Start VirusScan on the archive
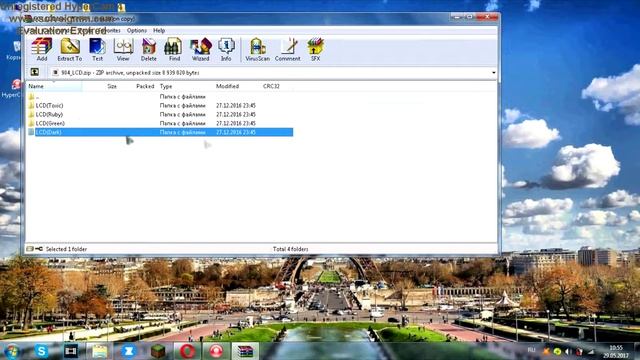640x360 pixels. tap(258, 49)
